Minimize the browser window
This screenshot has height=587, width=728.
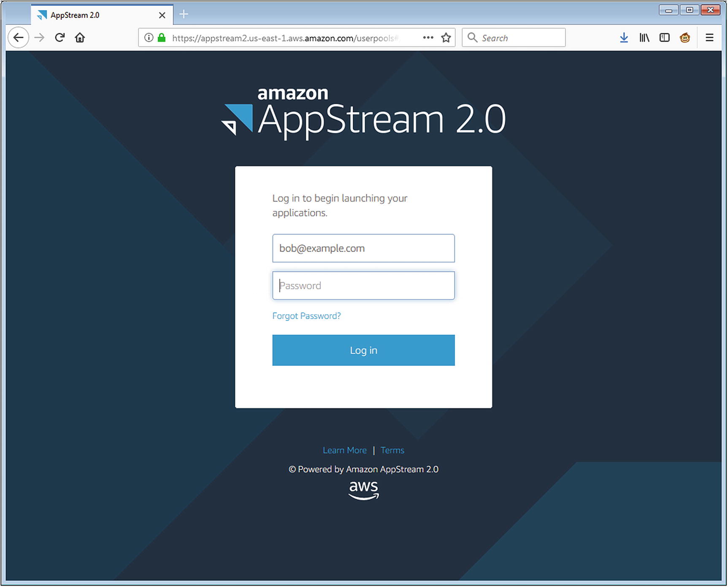pyautogui.click(x=668, y=10)
